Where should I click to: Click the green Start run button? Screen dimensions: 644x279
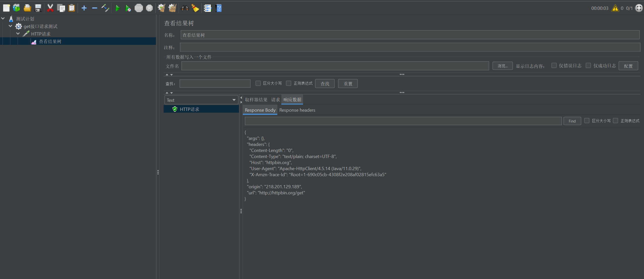117,8
